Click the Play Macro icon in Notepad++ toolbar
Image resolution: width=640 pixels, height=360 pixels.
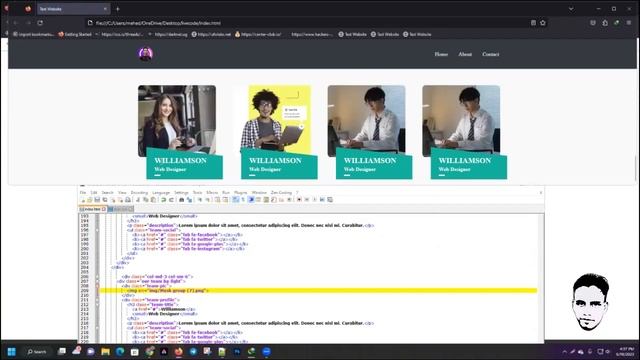pos(315,200)
